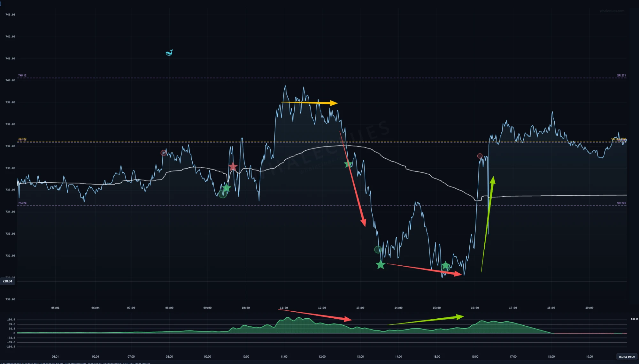
Task: Click 09:00 on the price chart time axis
Action: pos(207,308)
